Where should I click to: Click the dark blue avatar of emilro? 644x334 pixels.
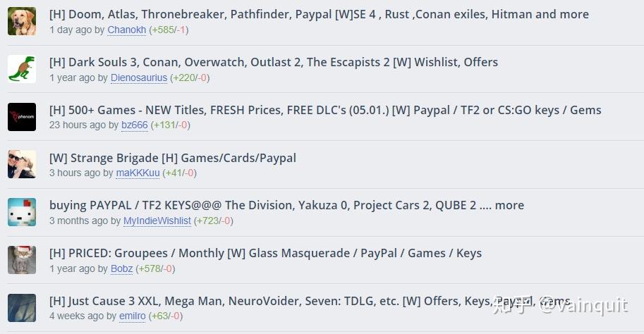click(22, 308)
